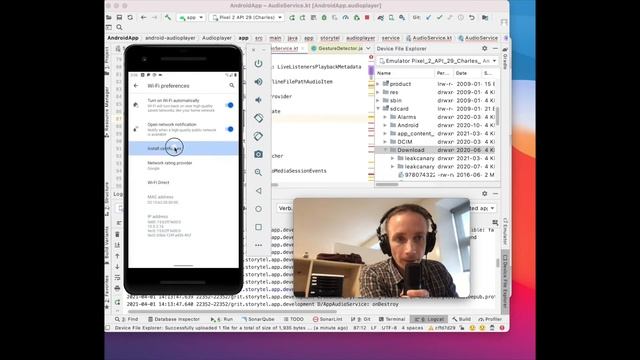Click the toolbar back navigation arrow
The height and width of the screenshot is (360, 640).
pos(143,18)
